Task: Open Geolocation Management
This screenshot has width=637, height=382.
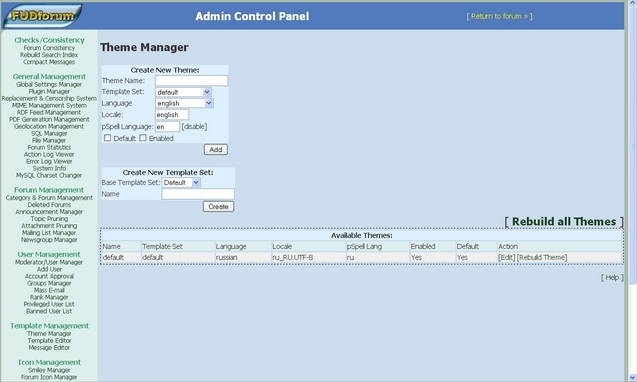Action: [x=49, y=126]
